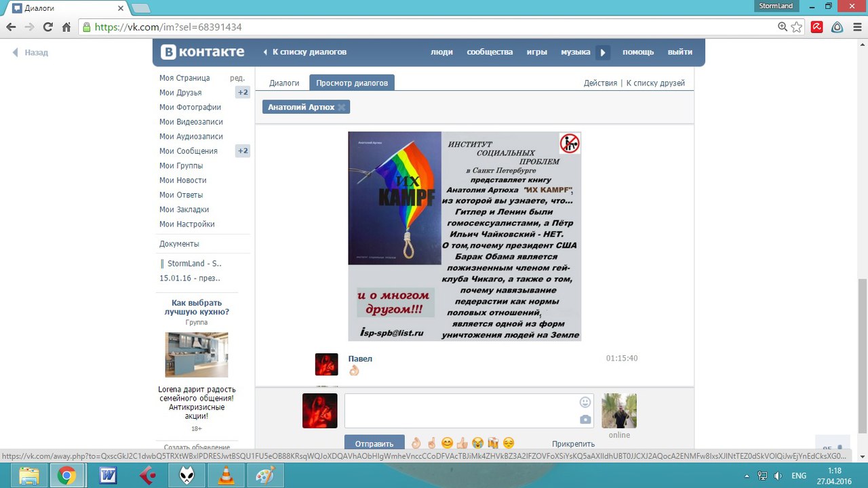Viewport: 868px width, 488px height.
Task: Insert the smiling blush face emoji
Action: point(447,443)
